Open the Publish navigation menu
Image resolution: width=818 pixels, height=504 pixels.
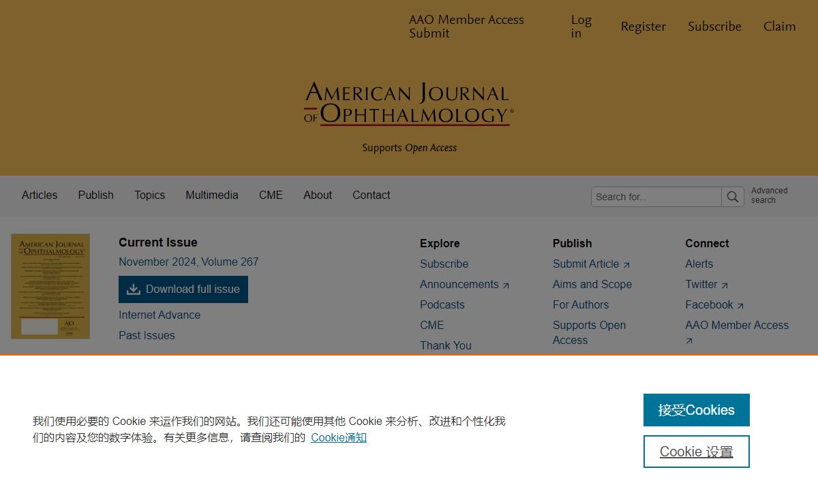[x=96, y=195]
